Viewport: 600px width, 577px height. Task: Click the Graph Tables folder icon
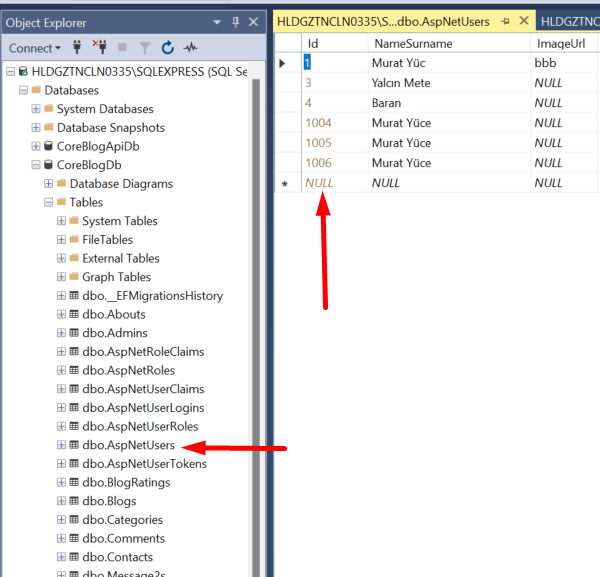pyautogui.click(x=74, y=276)
